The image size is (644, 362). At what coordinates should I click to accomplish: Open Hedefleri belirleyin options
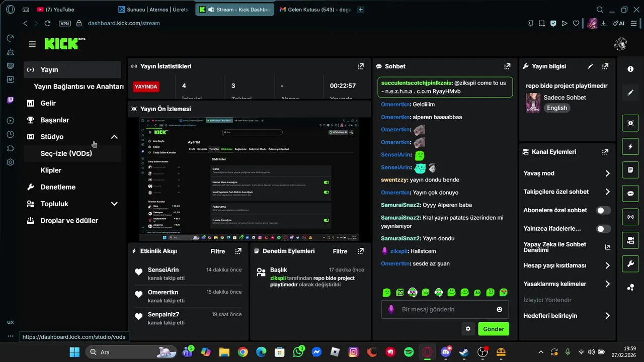[x=607, y=316]
